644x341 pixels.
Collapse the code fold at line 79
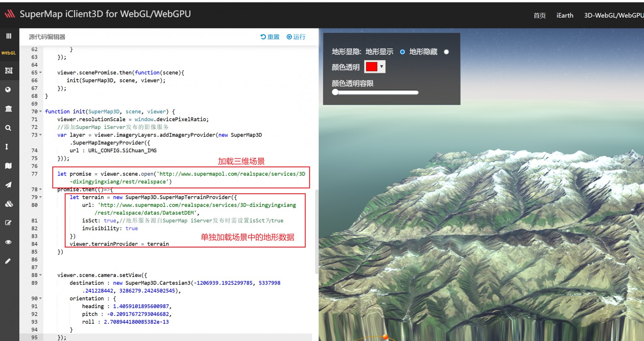41,197
